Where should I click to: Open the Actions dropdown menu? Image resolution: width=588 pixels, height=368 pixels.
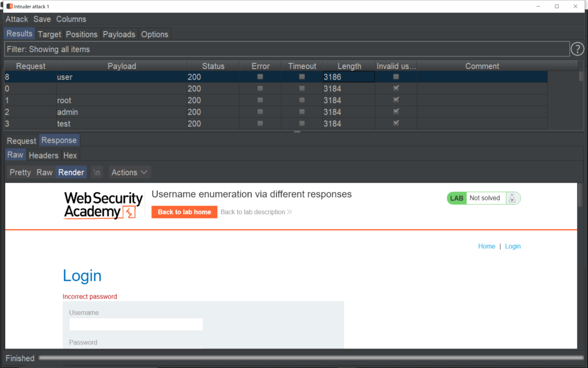[129, 172]
